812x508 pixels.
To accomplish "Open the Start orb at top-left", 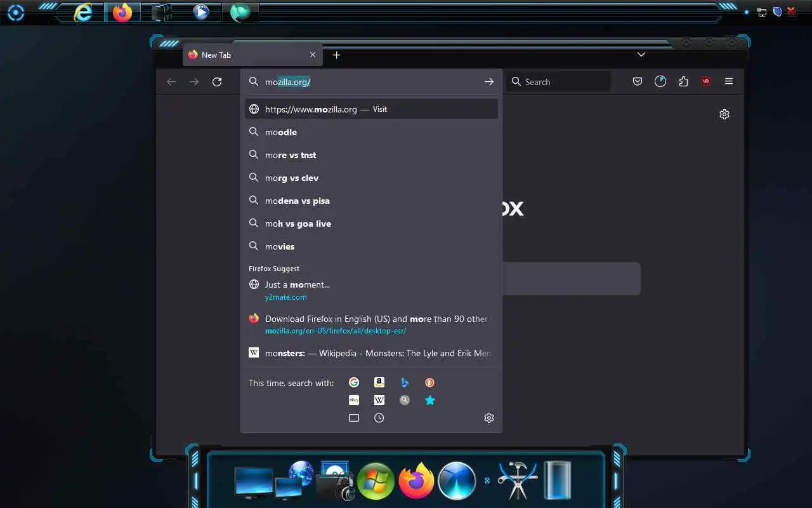I will (x=15, y=12).
